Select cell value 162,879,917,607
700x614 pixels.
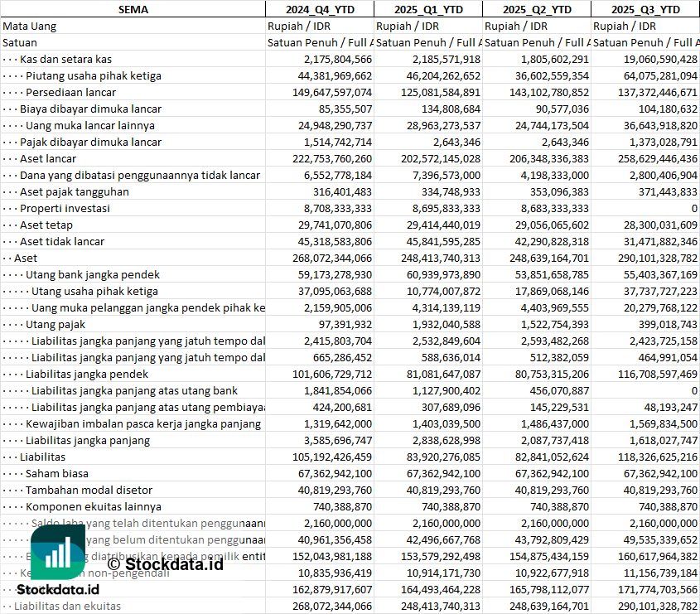coord(332,589)
